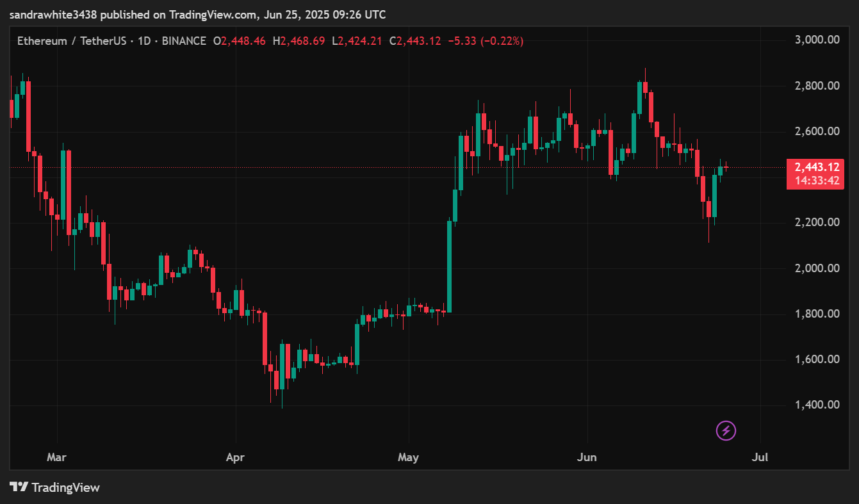This screenshot has width=859, height=504.
Task: Click the 2,600.00 price axis label
Action: (x=817, y=131)
